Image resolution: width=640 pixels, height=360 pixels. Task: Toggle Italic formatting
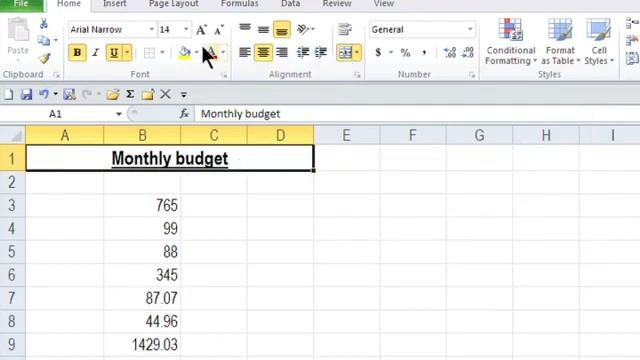pyautogui.click(x=96, y=53)
